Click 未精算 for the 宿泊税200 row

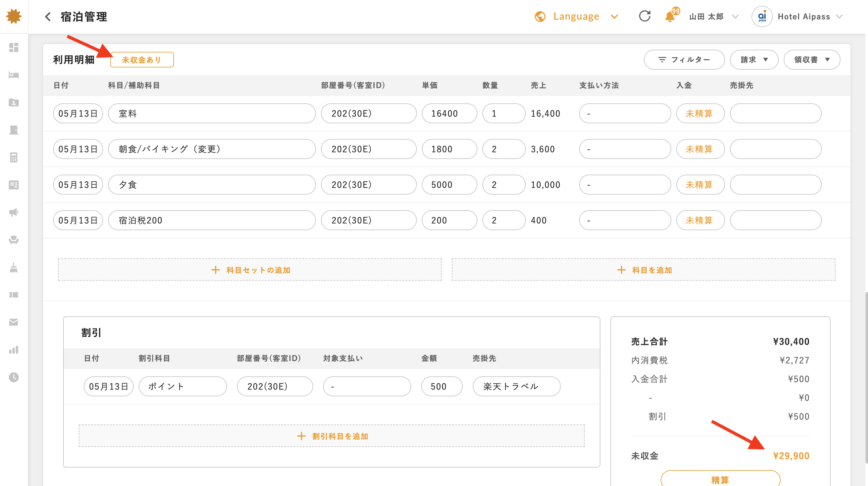(700, 220)
